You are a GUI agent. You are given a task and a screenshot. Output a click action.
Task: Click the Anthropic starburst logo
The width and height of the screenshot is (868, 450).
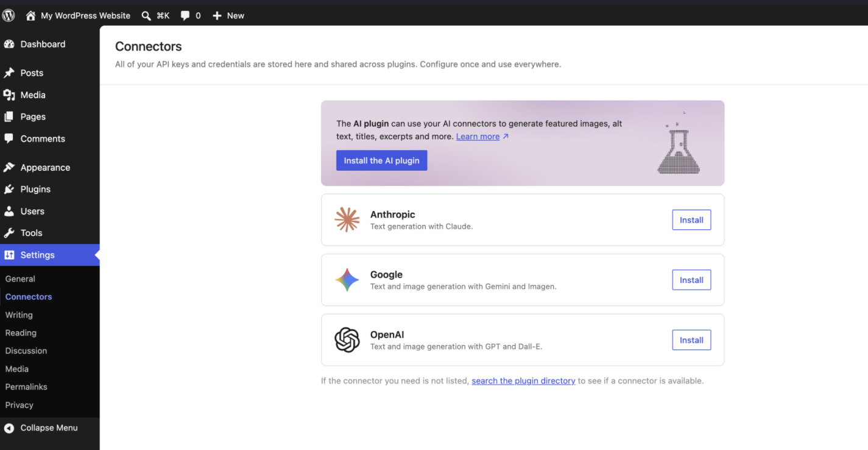[347, 220]
